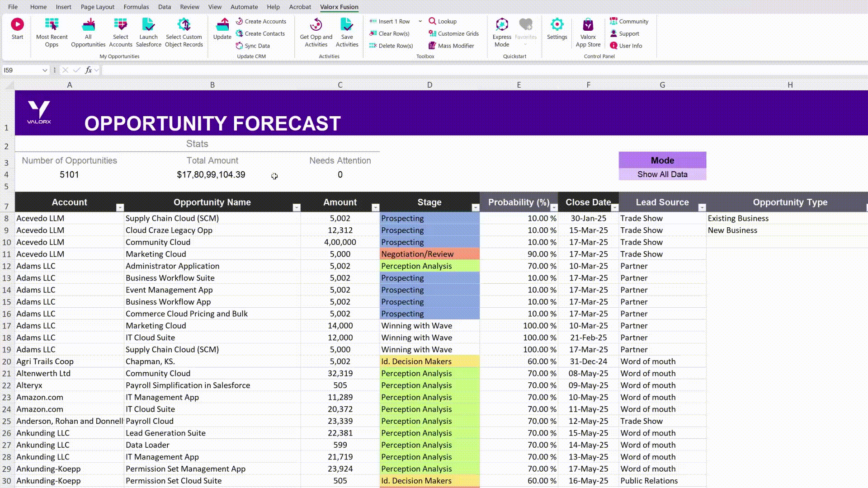
Task: Click Update CRM upload icon
Action: click(x=222, y=25)
